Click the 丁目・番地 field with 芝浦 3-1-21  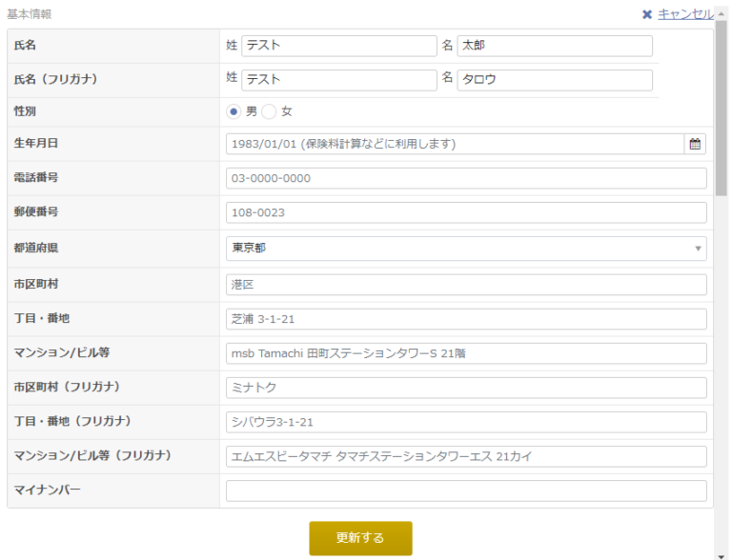point(466,319)
